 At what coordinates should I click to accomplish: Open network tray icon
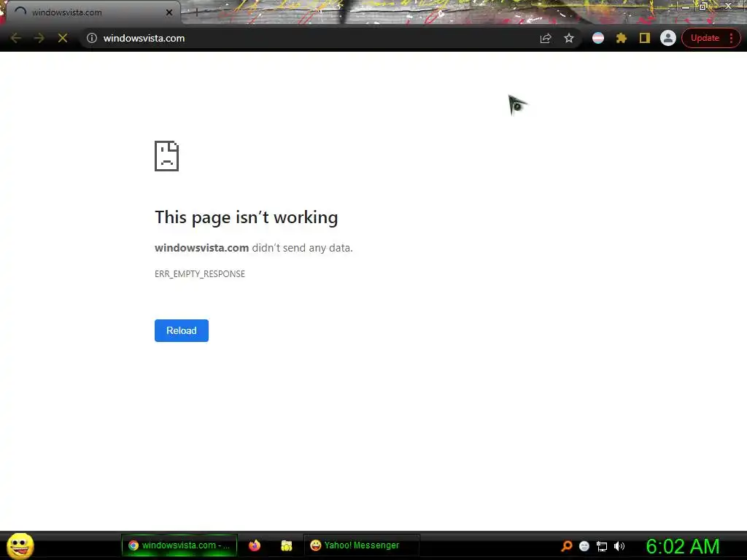pyautogui.click(x=602, y=546)
